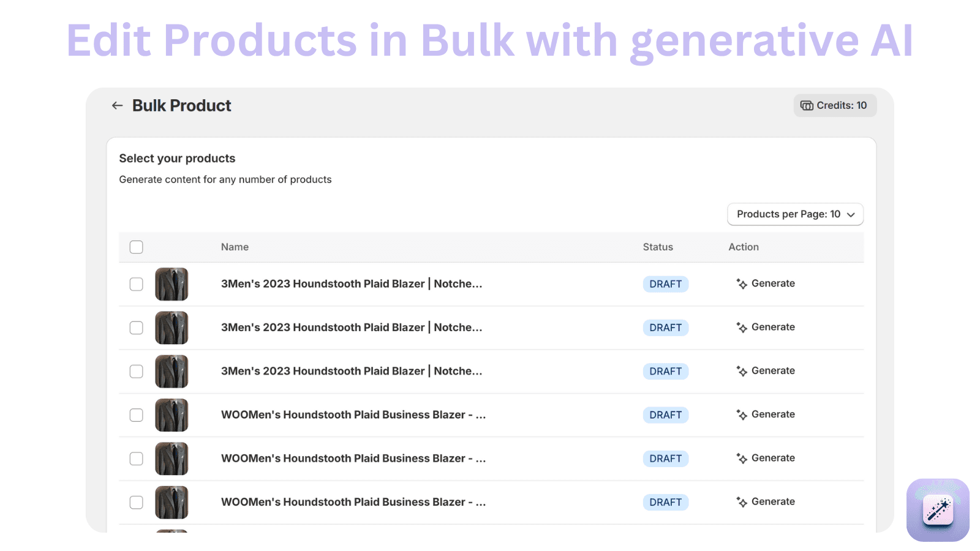Click Generate on the top product row
This screenshot has height=551, width=980.
773,283
